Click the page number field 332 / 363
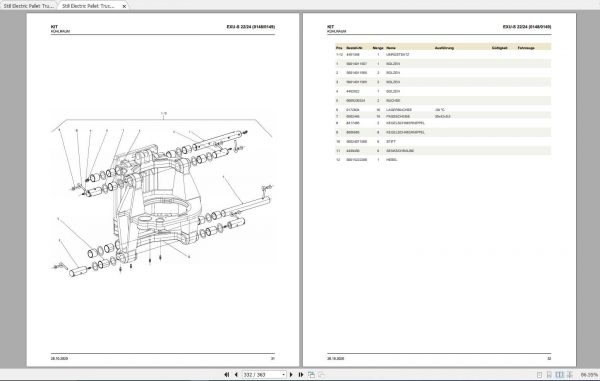 (262, 375)
